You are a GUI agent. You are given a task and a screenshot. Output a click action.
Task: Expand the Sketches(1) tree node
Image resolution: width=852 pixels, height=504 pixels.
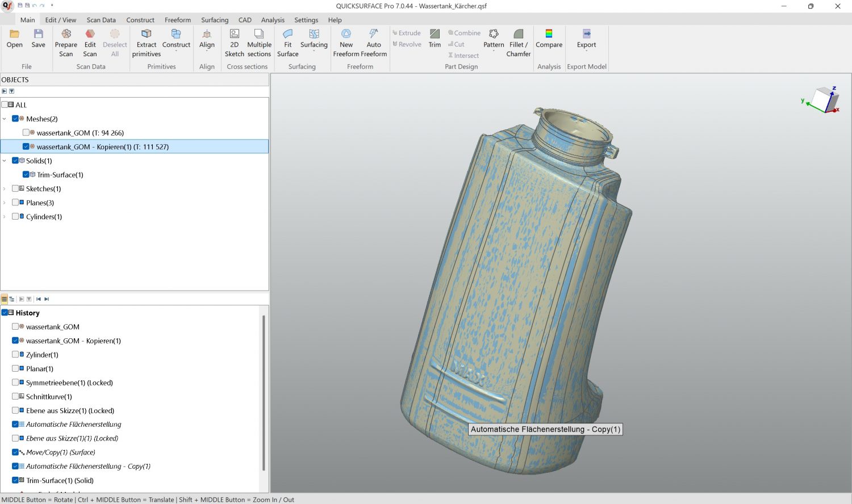[5, 189]
